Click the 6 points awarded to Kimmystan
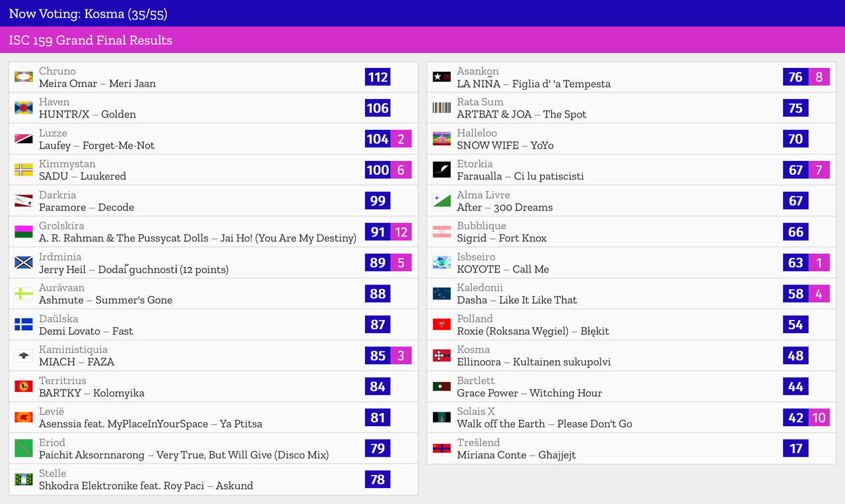 [401, 170]
